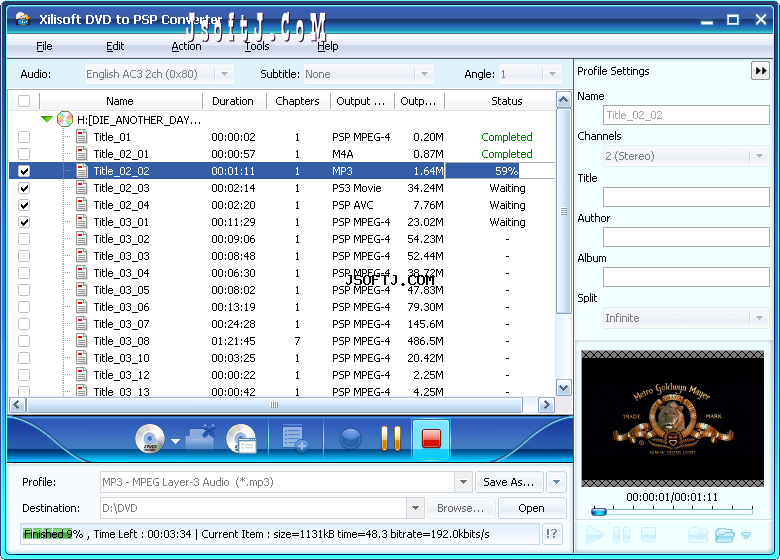
Task: Click the DVD info toolbar icon
Action: point(242,439)
